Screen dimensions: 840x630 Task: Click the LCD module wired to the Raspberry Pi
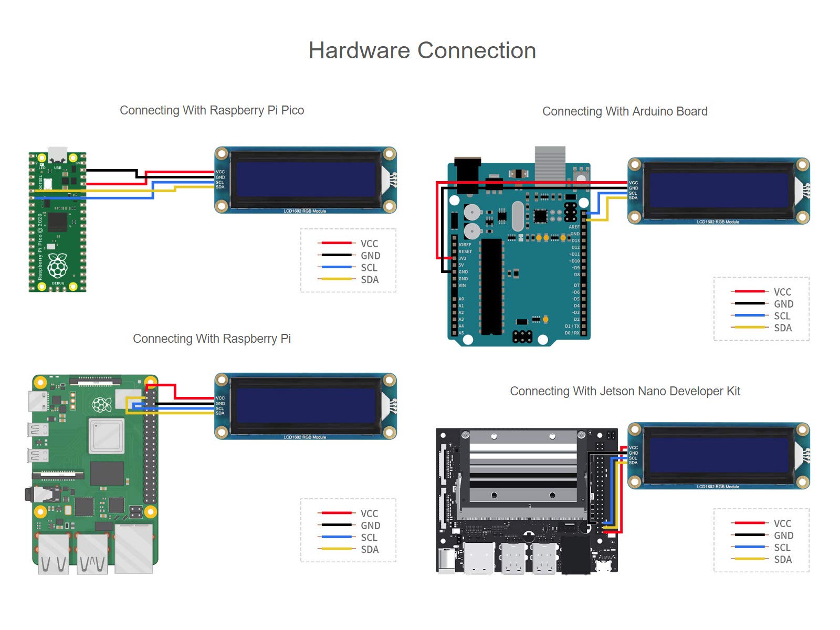click(306, 406)
